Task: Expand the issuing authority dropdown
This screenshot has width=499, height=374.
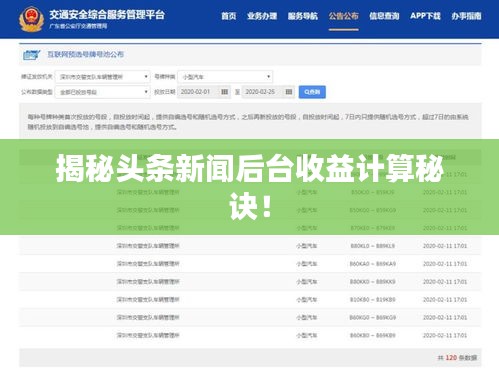Action: click(102, 77)
